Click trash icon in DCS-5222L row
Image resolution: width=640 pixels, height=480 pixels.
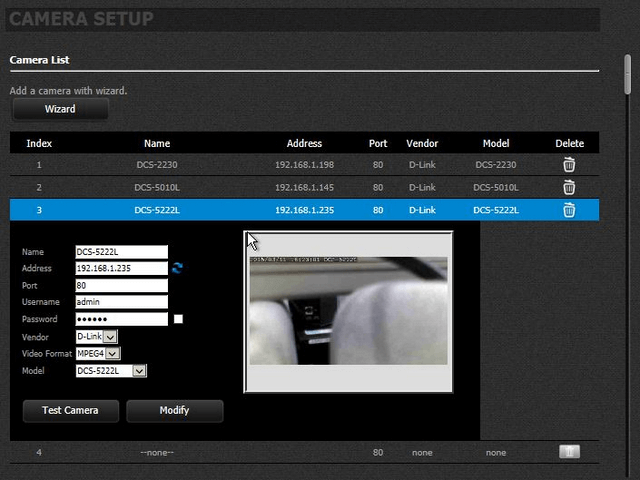pyautogui.click(x=569, y=210)
